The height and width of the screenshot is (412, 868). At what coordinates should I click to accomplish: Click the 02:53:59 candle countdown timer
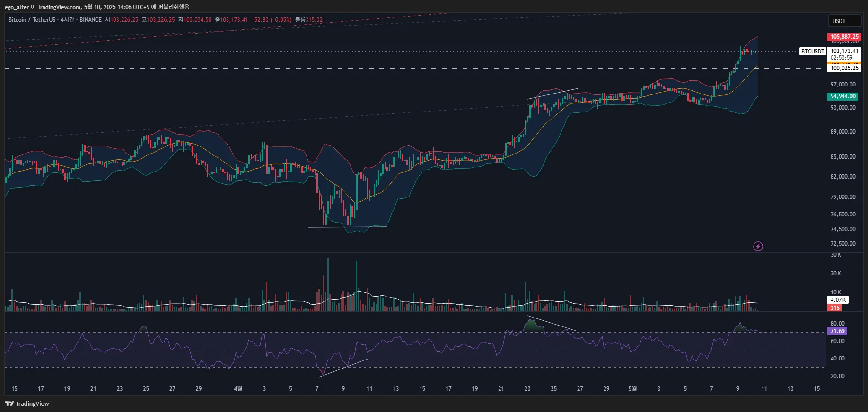tap(842, 58)
